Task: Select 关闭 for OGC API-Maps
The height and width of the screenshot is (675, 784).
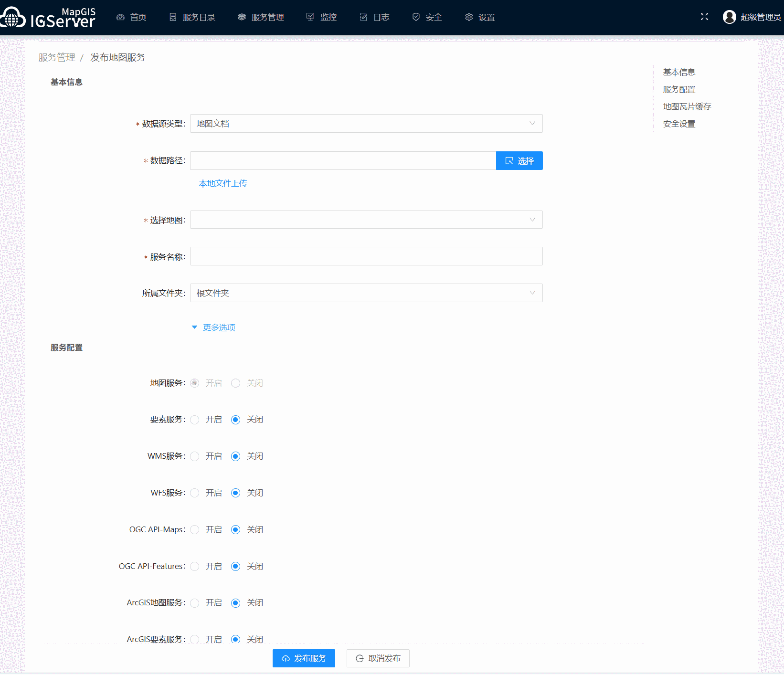Action: [236, 530]
